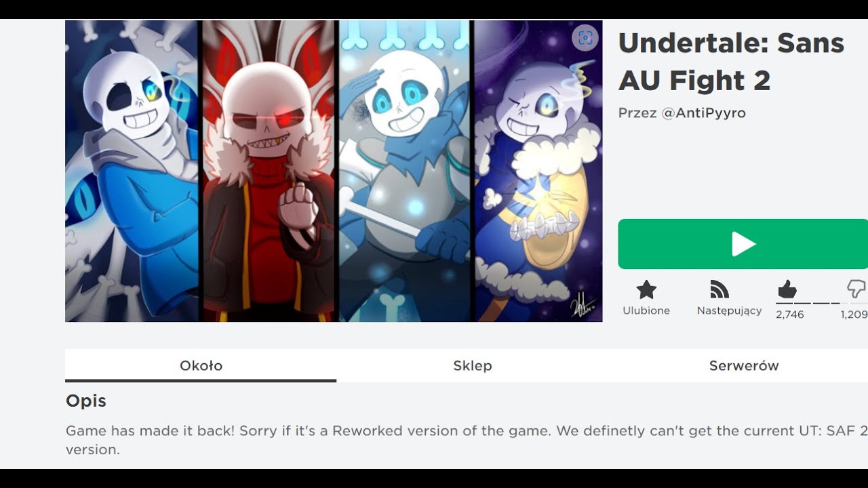
Task: Click the Undertale: Sans AU Fight 2 title
Action: (731, 62)
